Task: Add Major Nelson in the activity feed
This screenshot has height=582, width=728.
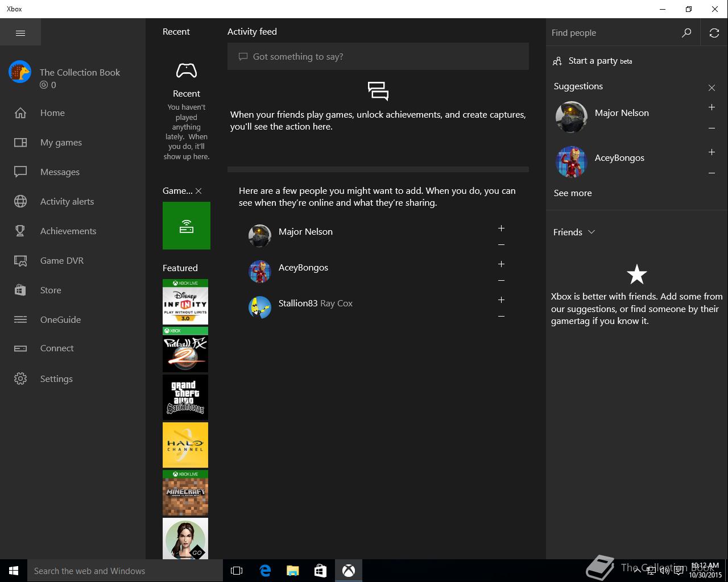Action: (x=501, y=228)
